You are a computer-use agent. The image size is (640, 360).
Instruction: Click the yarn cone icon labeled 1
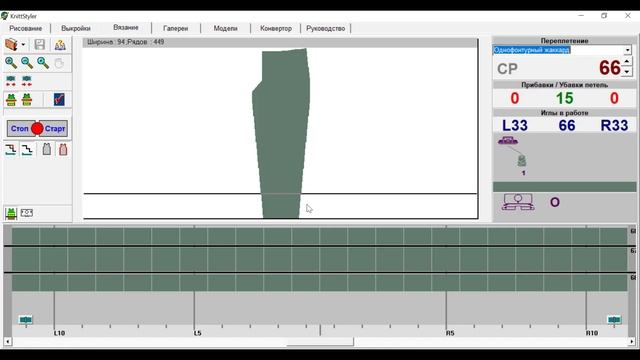(x=522, y=160)
